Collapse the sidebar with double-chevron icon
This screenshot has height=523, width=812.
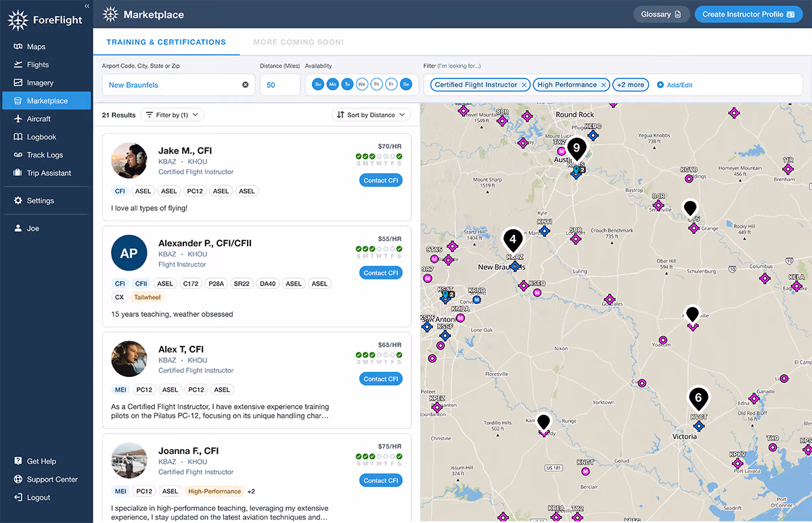(x=87, y=5)
